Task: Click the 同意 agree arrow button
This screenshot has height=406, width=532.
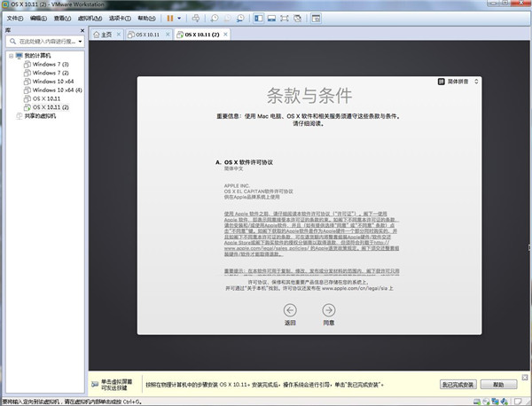Action: click(329, 310)
